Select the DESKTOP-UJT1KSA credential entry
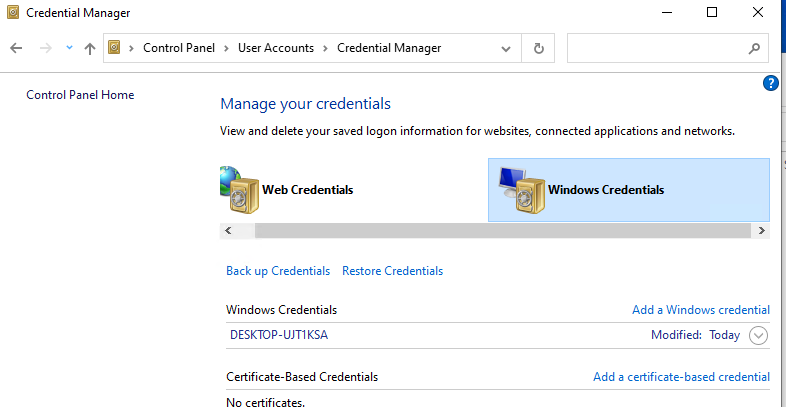 pos(498,335)
